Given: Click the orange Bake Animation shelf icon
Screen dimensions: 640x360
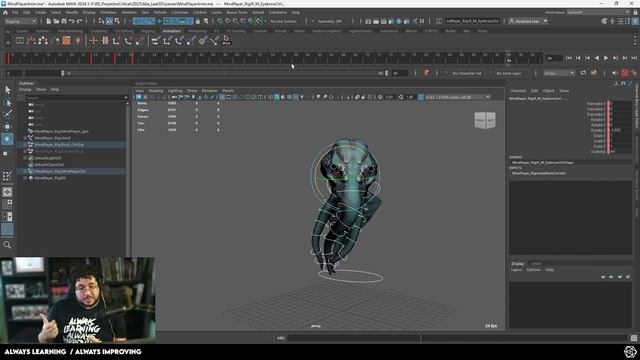Looking at the screenshot, I should [66, 40].
